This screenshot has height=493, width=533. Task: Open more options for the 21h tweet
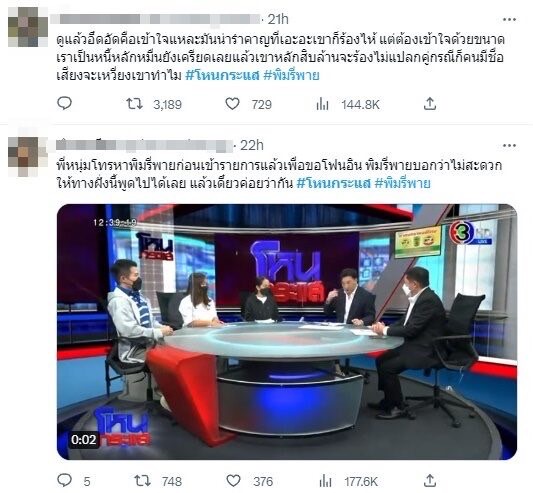509,19
